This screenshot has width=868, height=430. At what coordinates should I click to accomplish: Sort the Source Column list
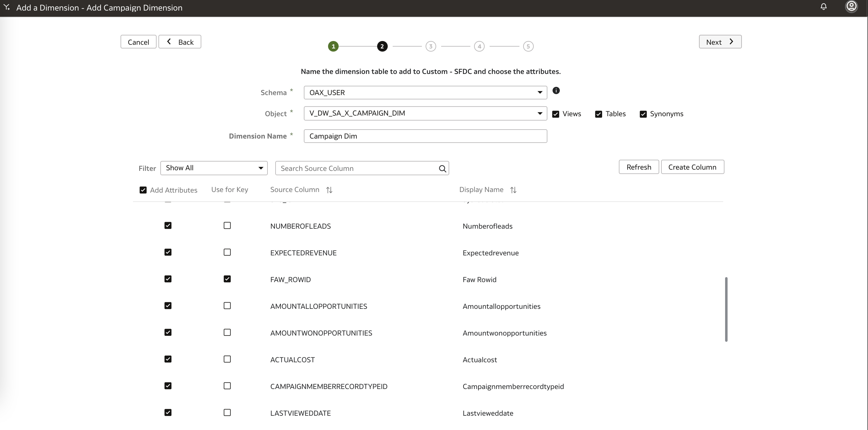[x=329, y=190]
